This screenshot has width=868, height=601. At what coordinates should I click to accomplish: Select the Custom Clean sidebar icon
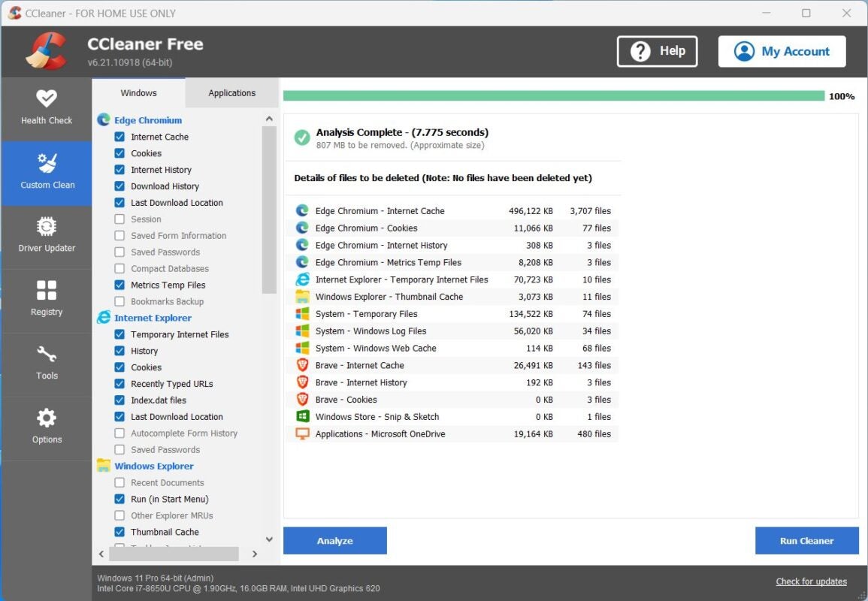(47, 172)
